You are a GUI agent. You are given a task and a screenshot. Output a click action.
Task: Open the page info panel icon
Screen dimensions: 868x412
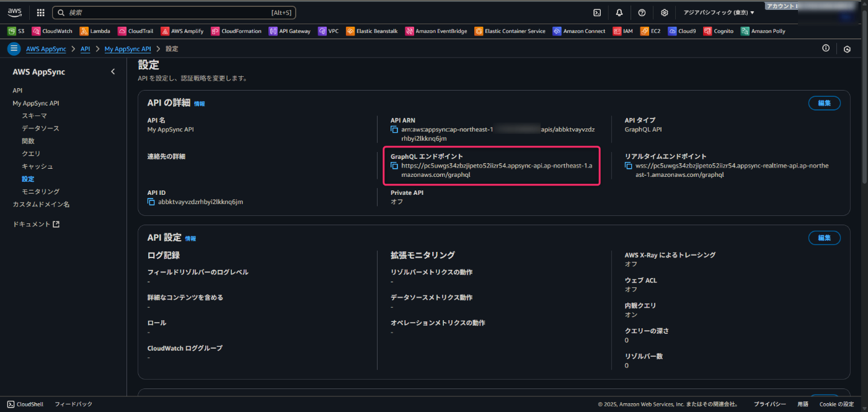click(x=826, y=48)
